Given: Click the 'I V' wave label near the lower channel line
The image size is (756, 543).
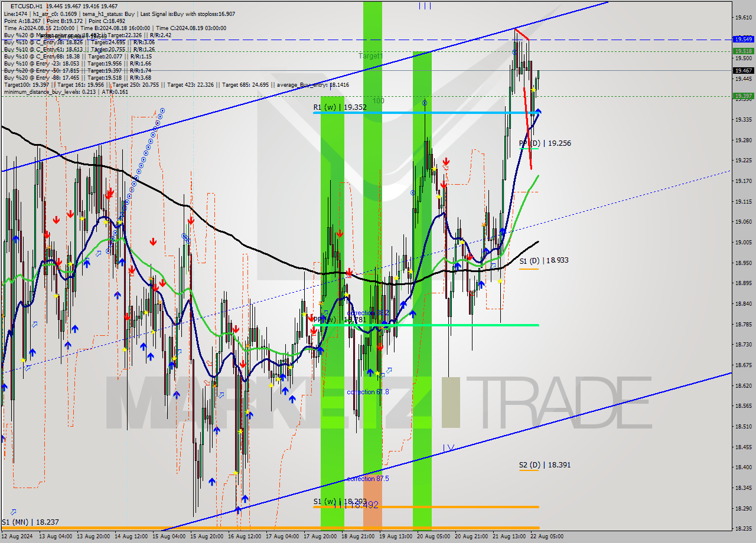Looking at the screenshot, I should 449,448.
